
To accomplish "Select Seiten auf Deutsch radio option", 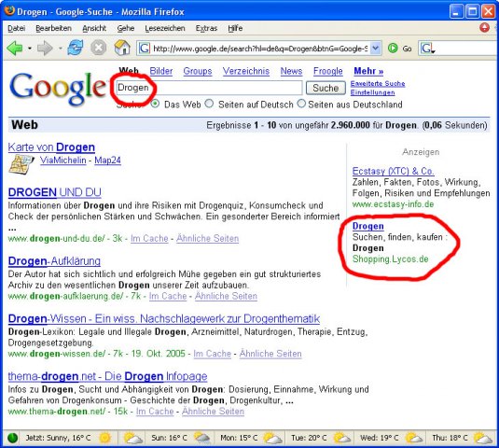I will [x=209, y=104].
